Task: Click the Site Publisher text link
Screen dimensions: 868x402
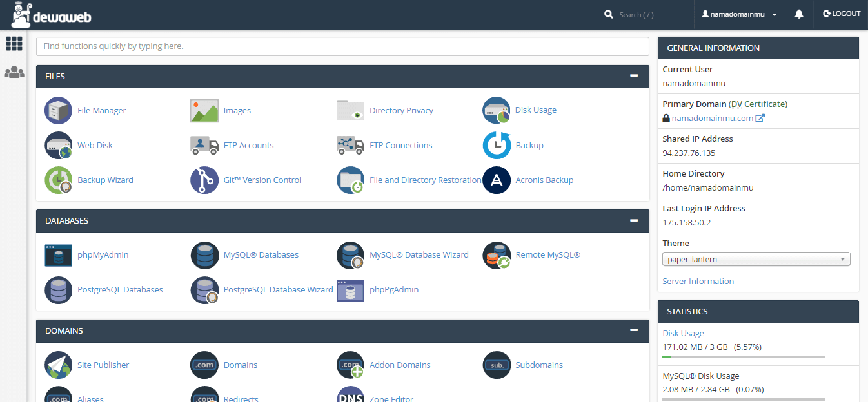Action: point(103,365)
